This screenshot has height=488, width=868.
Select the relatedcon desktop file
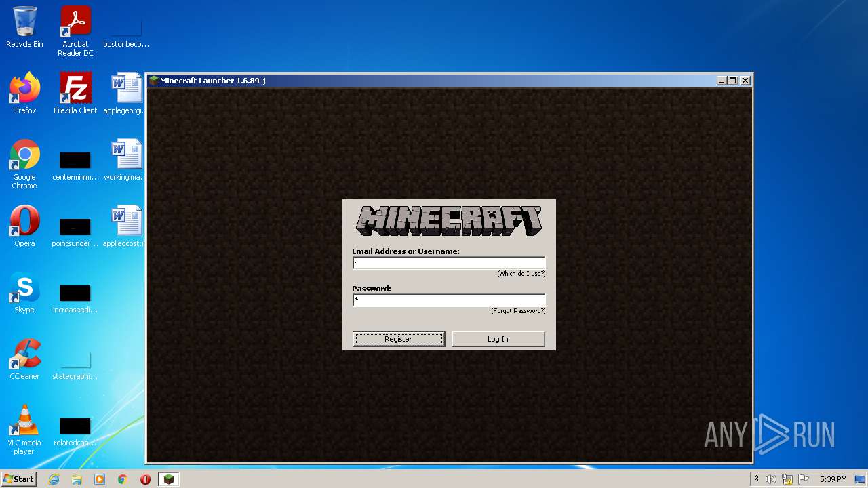[x=75, y=432]
